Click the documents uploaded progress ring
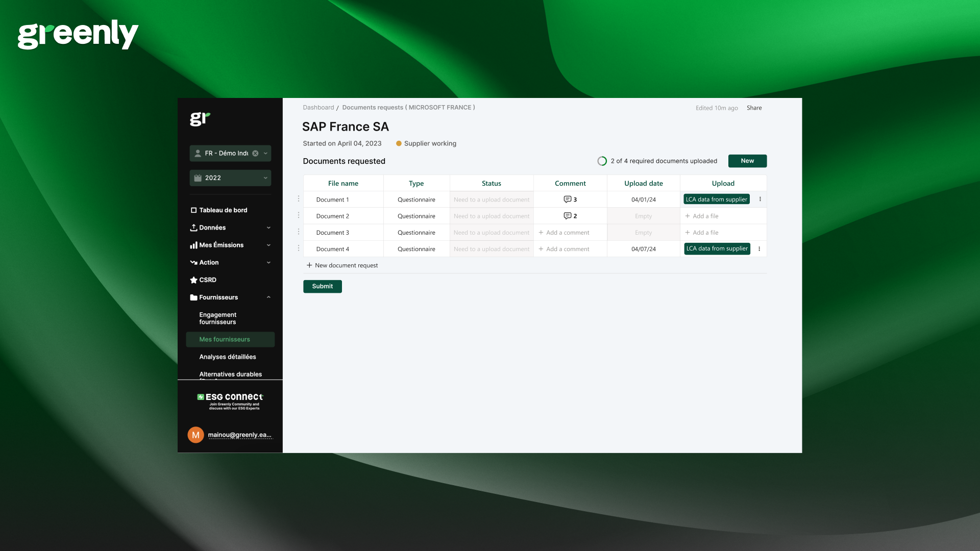Viewport: 980px width, 551px height. [602, 161]
